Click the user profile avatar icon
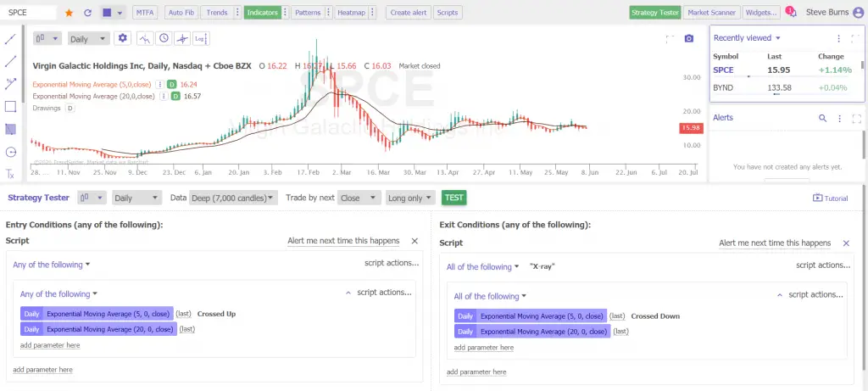This screenshot has width=868, height=391. click(859, 12)
